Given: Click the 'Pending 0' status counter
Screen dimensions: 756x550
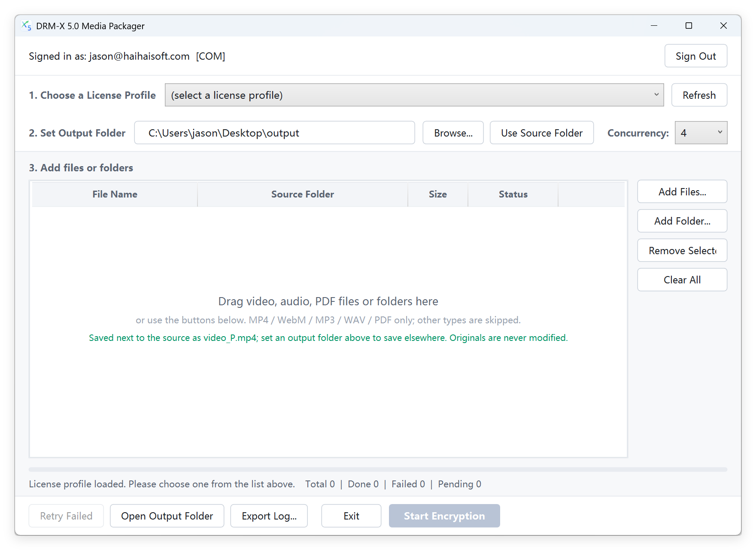Looking at the screenshot, I should [x=459, y=484].
